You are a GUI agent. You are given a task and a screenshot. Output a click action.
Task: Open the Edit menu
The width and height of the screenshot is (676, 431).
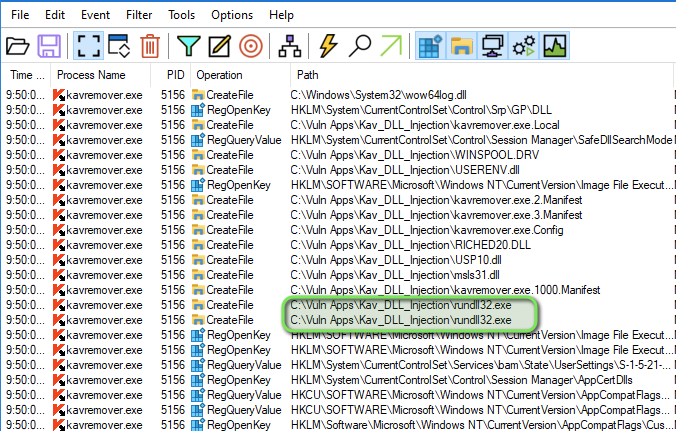[55, 15]
